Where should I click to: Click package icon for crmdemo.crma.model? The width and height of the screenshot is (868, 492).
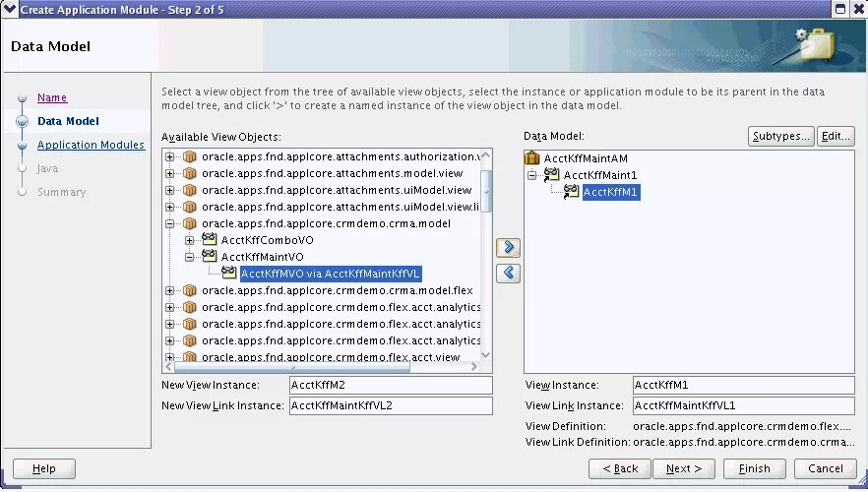point(190,223)
